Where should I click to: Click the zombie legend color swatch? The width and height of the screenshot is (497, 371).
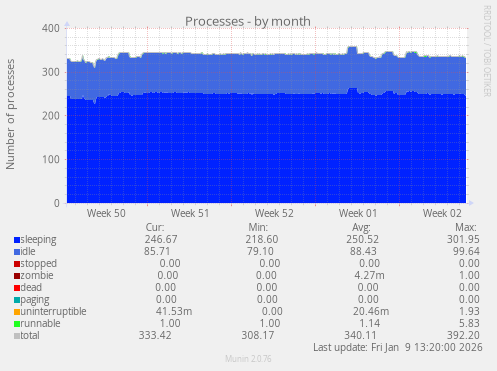tap(17, 276)
